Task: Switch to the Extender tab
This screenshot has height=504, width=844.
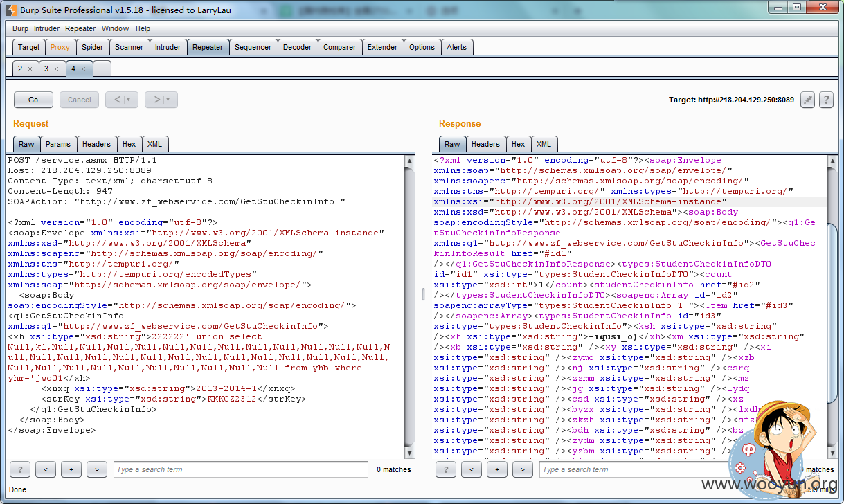Action: coord(383,47)
